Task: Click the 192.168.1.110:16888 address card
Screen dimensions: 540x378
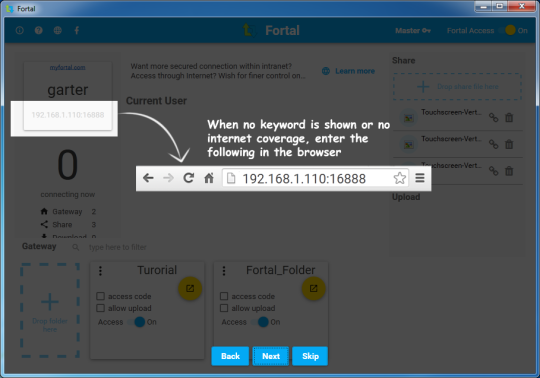Action: [68, 115]
